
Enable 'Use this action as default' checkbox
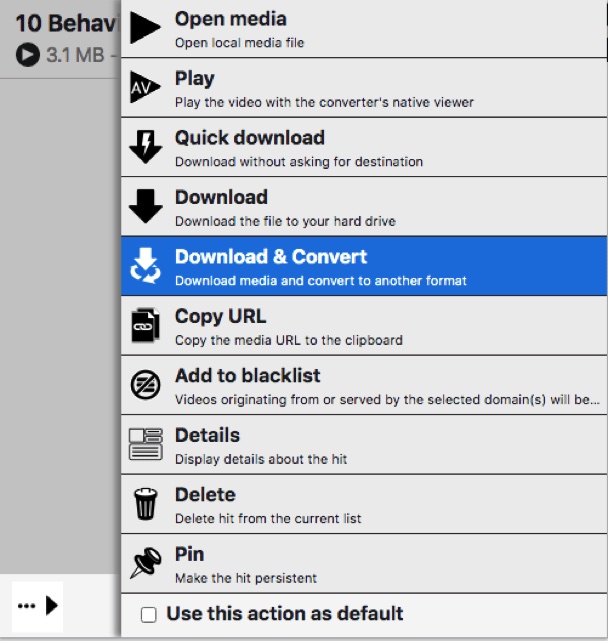pos(149,615)
